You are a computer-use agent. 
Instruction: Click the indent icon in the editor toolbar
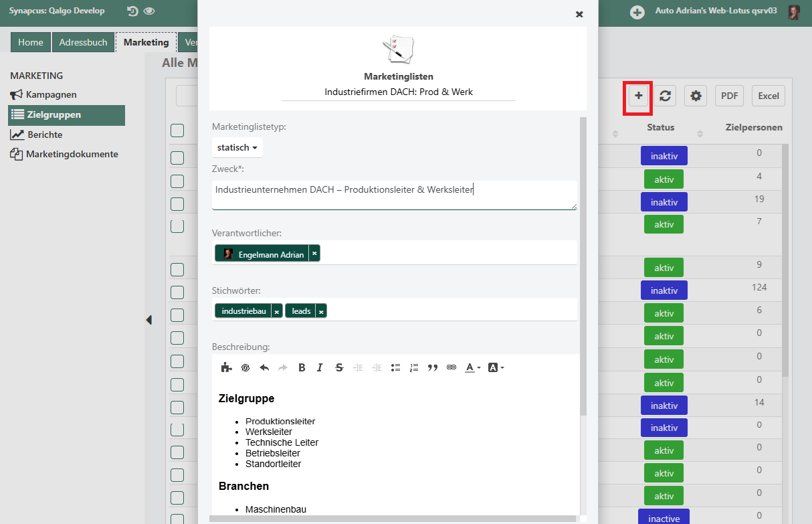pos(377,367)
